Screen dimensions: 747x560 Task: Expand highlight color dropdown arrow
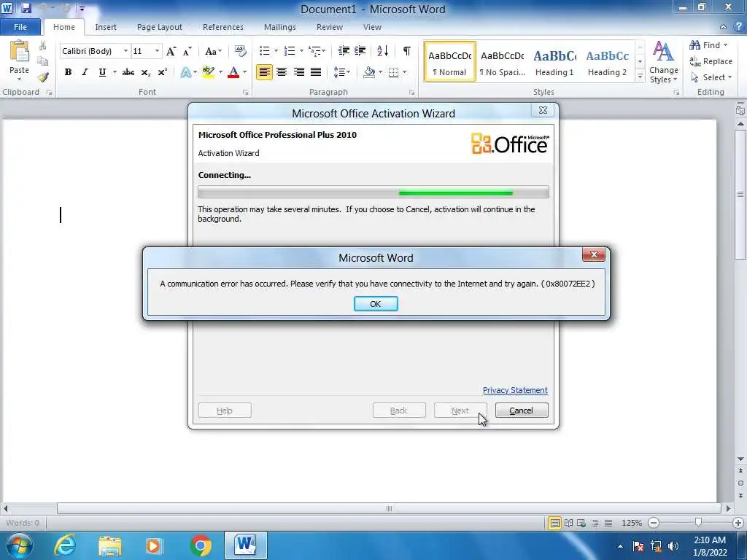(x=220, y=72)
